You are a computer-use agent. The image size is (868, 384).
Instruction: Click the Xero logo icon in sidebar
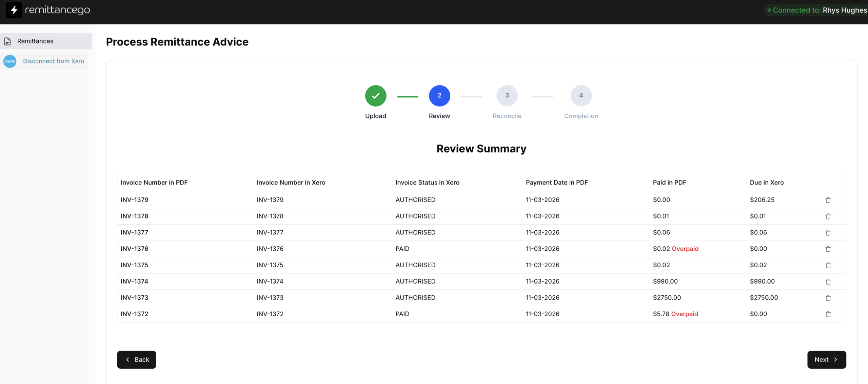tap(10, 61)
